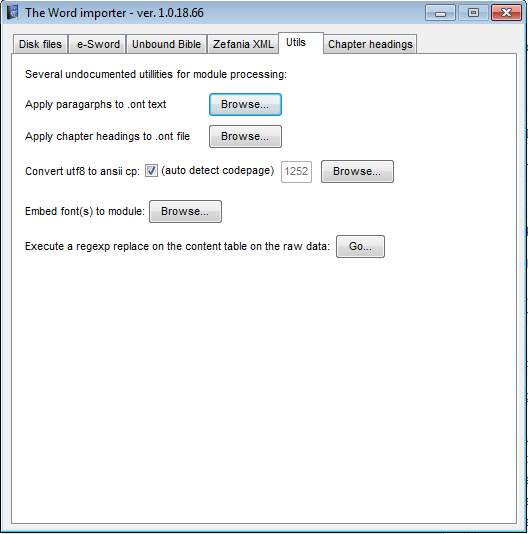Browse for chapter headings .ont file
Screen dimensions: 528x534
coord(245,137)
